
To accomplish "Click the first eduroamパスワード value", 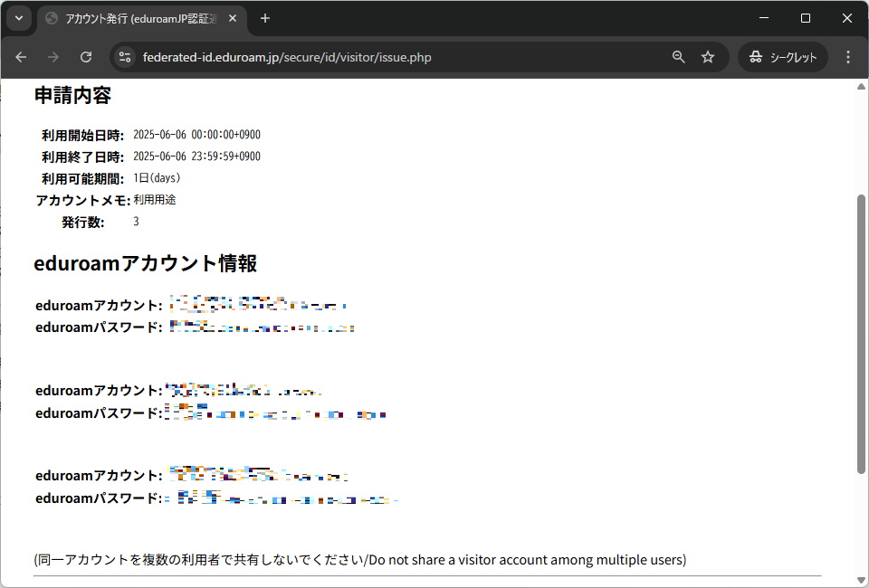I will [x=262, y=327].
